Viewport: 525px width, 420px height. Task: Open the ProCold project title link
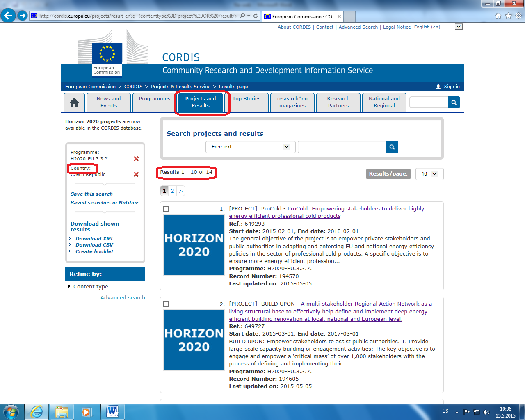326,212
